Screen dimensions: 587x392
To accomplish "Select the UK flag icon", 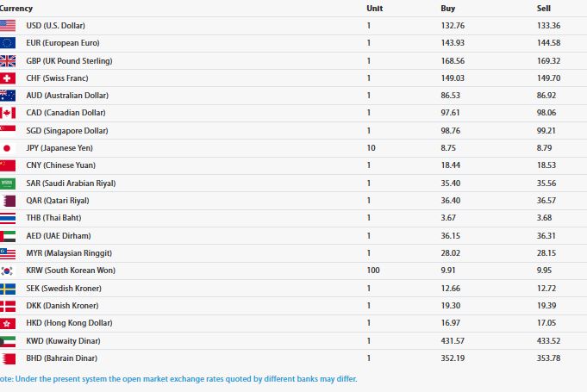I will pos(8,60).
